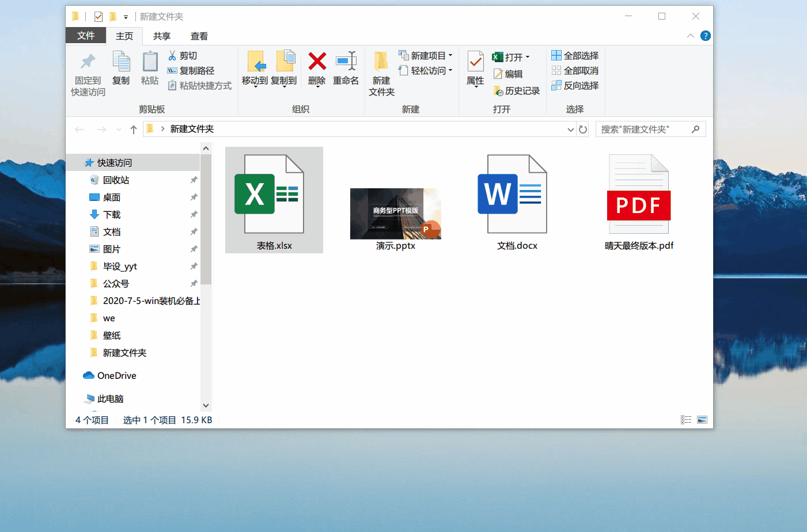This screenshot has width=807, height=532.
Task: Open file 属性 (Properties) using ribbon icon
Action: (475, 68)
